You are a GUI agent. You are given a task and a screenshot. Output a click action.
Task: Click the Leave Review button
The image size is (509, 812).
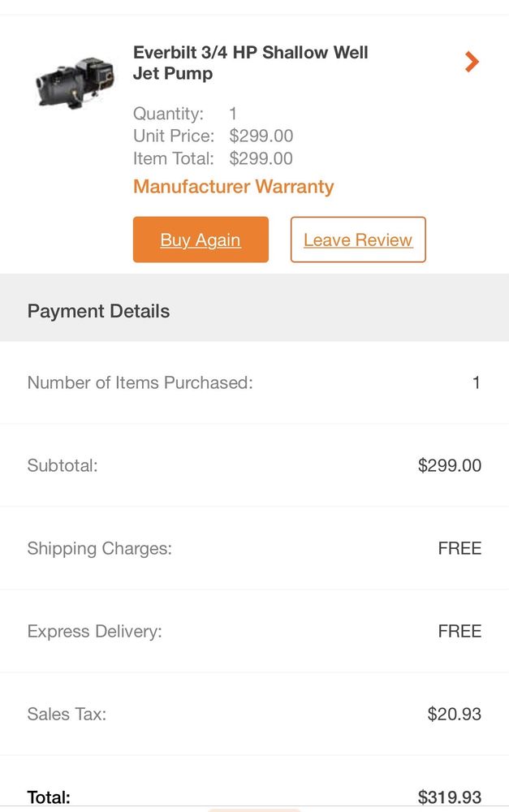(x=358, y=240)
